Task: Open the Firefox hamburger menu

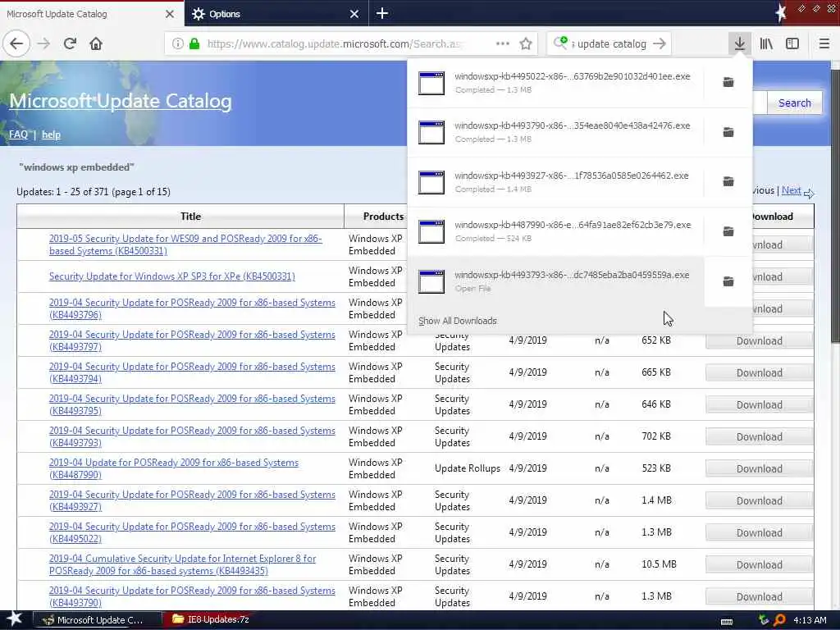Action: coord(824,43)
